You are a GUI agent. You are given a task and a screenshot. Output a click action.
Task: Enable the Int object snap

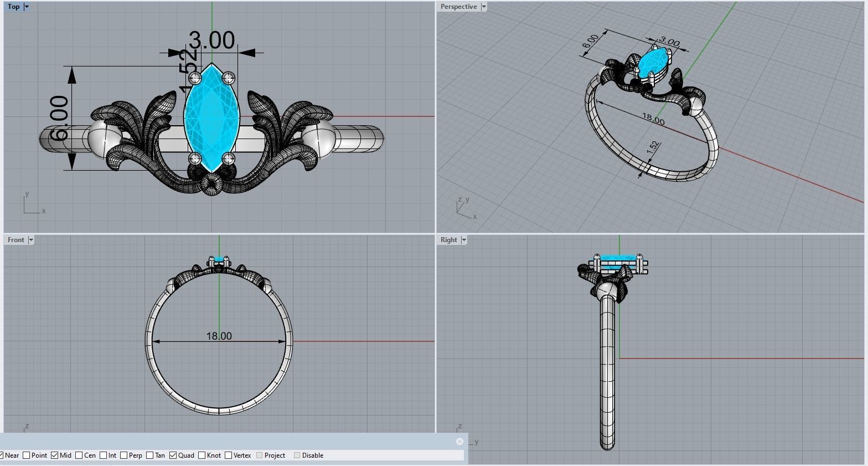coord(103,455)
